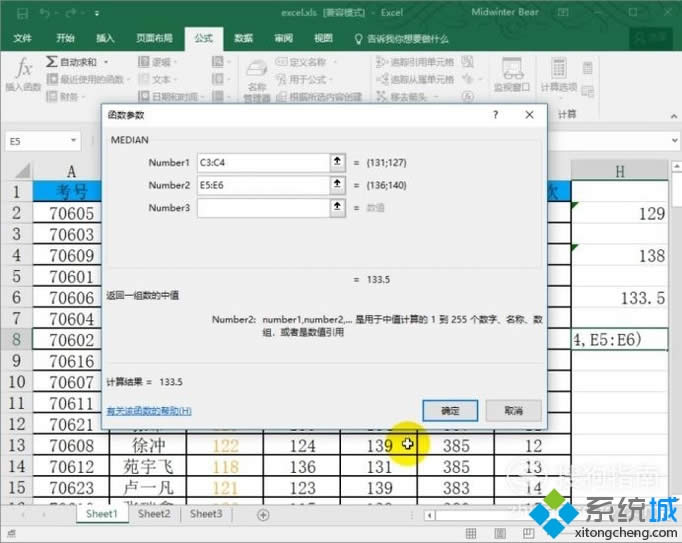Expand the formula bar
Viewport: 682px width, 543px height.
(x=674, y=141)
